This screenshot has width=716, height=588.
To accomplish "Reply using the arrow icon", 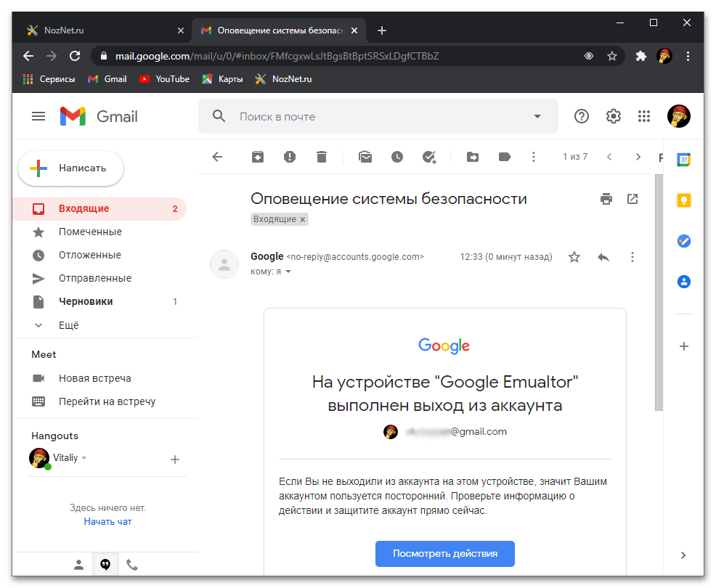I will coord(603,257).
